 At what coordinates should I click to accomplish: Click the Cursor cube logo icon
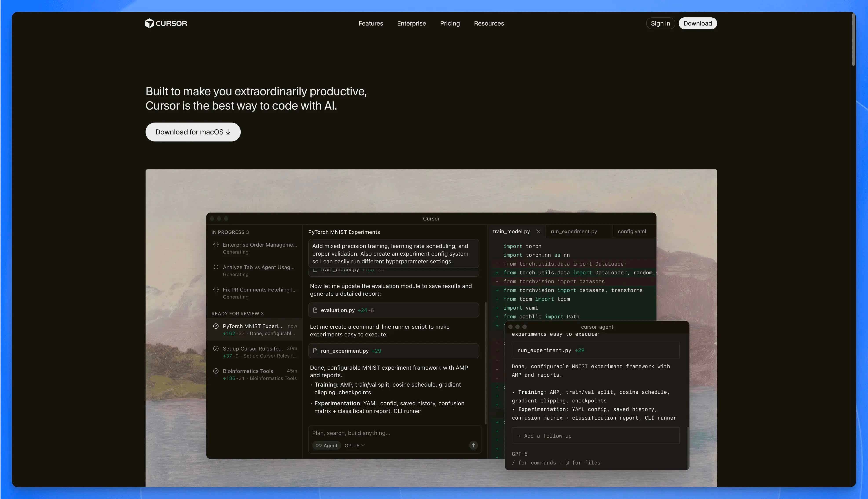click(x=149, y=23)
